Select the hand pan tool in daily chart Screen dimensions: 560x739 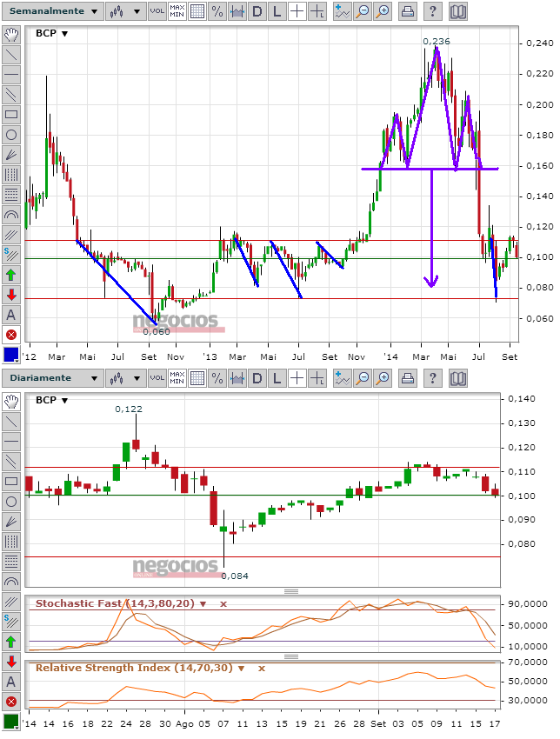pos(10,402)
